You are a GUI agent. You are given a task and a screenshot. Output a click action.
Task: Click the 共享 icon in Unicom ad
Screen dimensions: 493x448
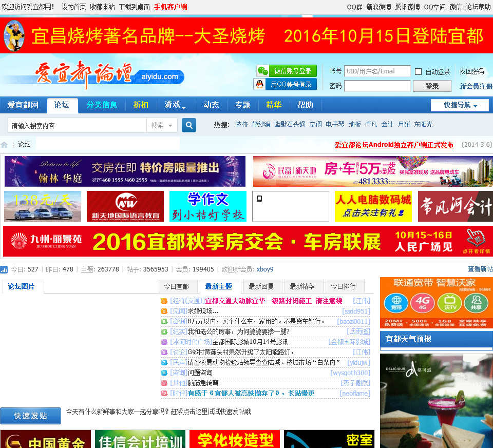[x=476, y=303]
